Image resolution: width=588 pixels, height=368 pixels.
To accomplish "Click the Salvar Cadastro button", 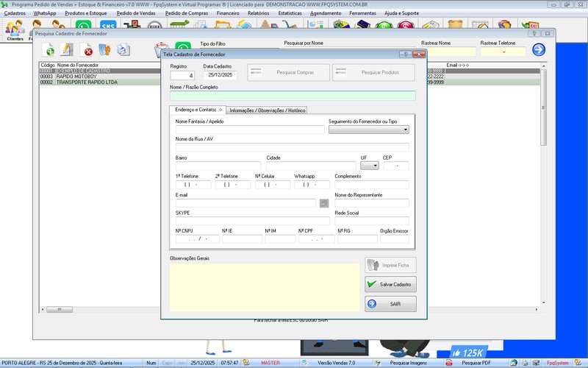I will [390, 284].
